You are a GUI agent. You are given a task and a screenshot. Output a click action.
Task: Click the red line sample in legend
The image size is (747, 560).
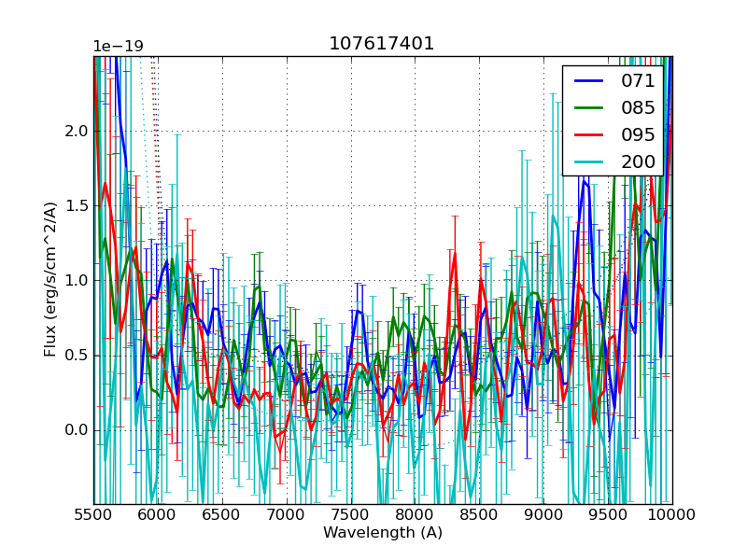coord(589,135)
